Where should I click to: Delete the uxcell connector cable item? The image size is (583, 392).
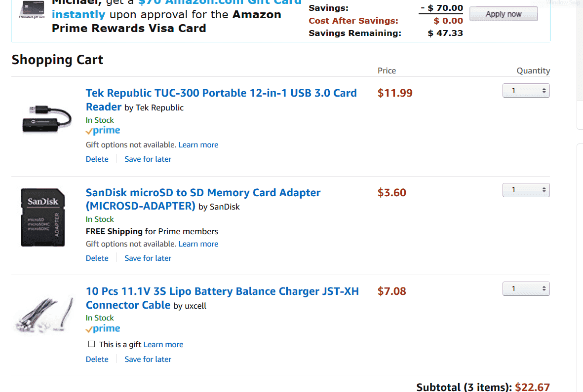click(x=97, y=359)
